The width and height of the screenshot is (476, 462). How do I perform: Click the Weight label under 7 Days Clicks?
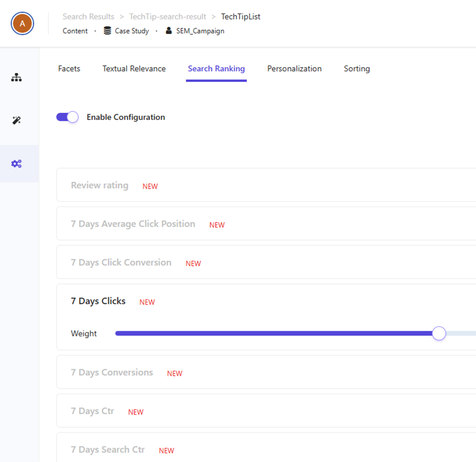84,333
